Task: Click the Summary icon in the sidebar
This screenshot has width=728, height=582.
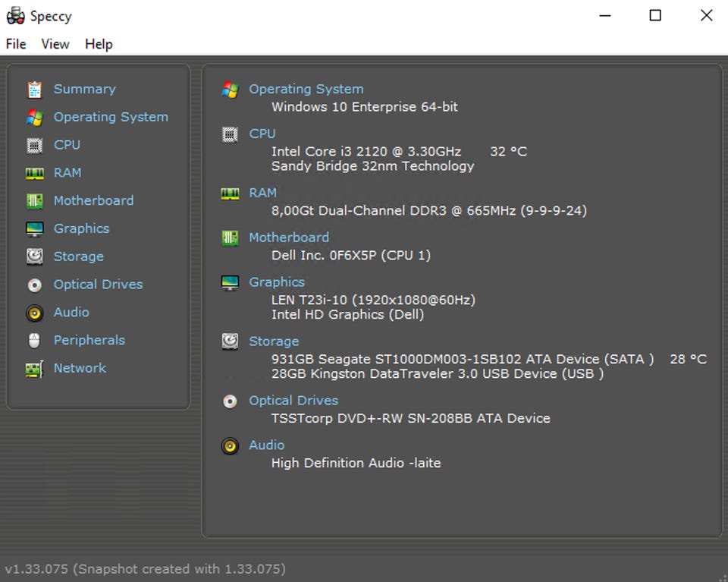Action: click(34, 90)
